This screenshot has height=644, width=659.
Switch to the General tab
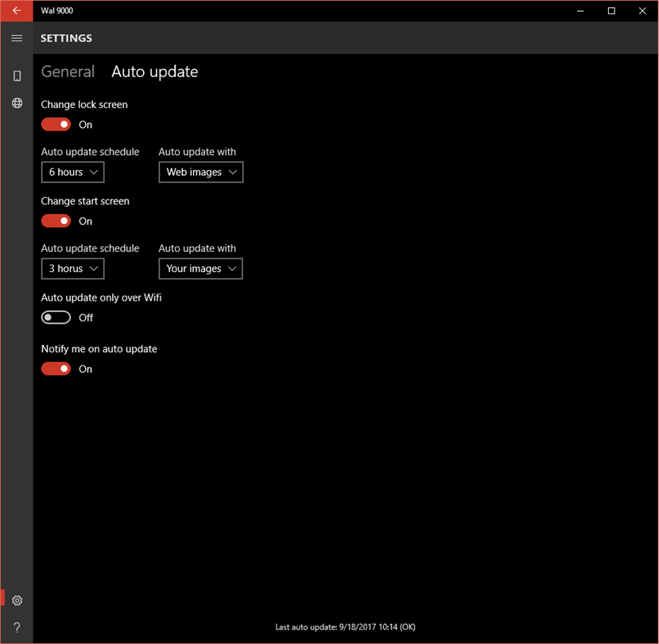point(68,72)
